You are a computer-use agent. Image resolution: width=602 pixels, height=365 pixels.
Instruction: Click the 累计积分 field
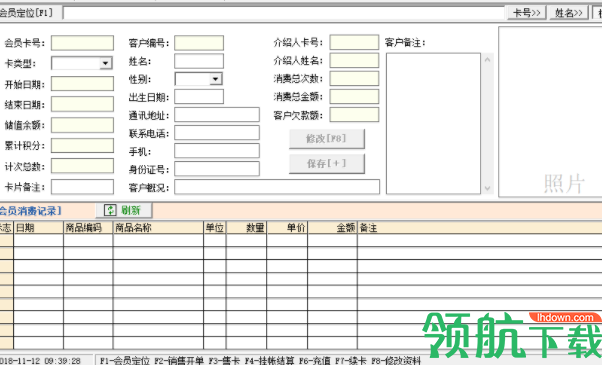[x=83, y=145]
